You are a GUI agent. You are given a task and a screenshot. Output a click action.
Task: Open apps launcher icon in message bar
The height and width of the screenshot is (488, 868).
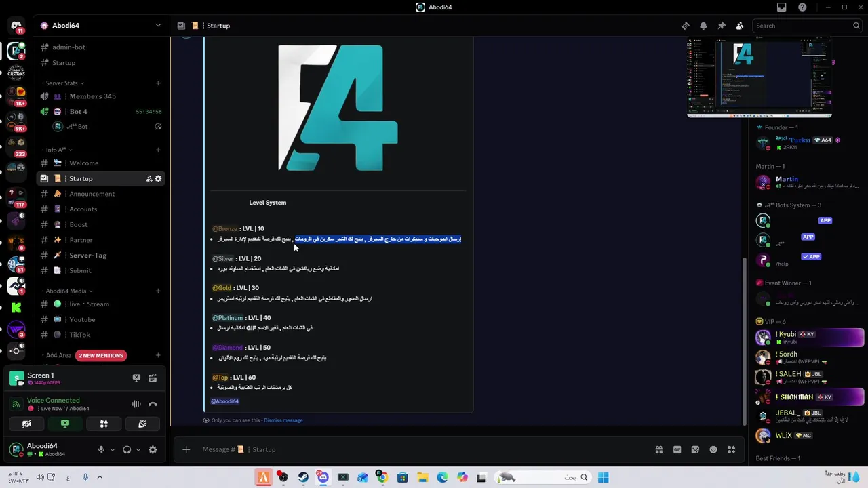[x=731, y=449]
